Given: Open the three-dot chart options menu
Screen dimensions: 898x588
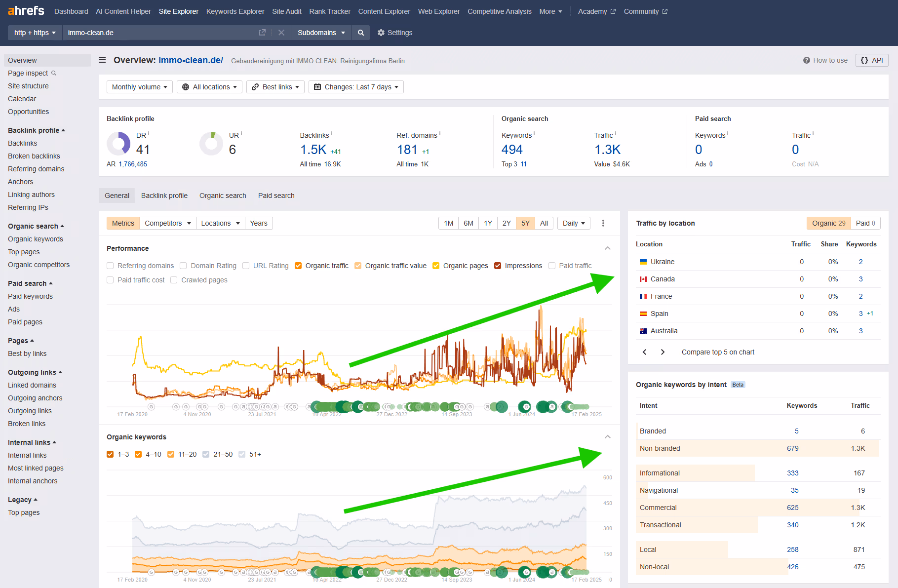Looking at the screenshot, I should pyautogui.click(x=603, y=223).
